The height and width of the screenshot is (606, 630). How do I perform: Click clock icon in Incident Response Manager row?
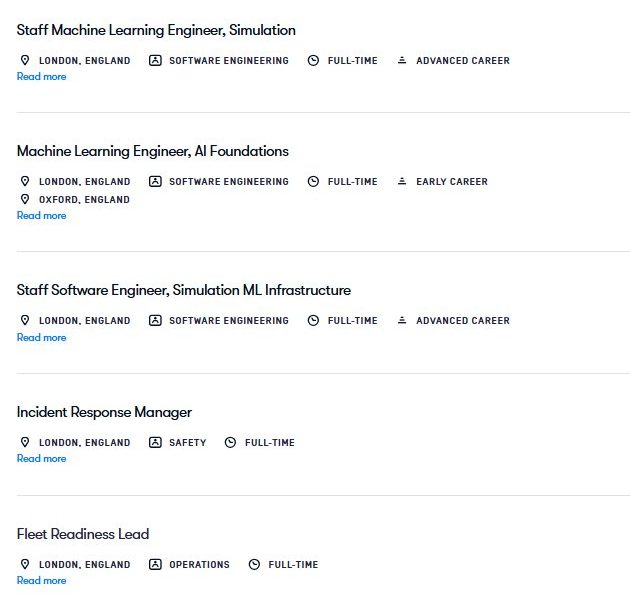click(231, 443)
